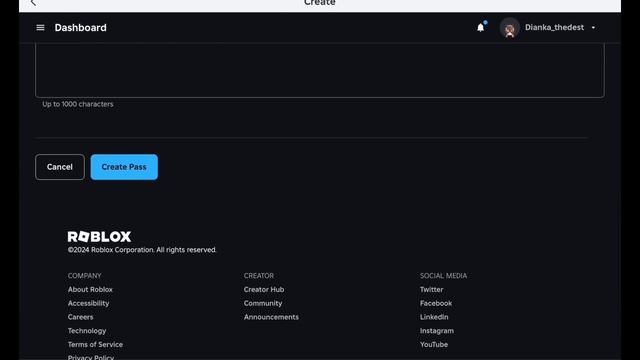Click the copyright Roblox Corporation text
The image size is (640, 360).
pyautogui.click(x=142, y=250)
